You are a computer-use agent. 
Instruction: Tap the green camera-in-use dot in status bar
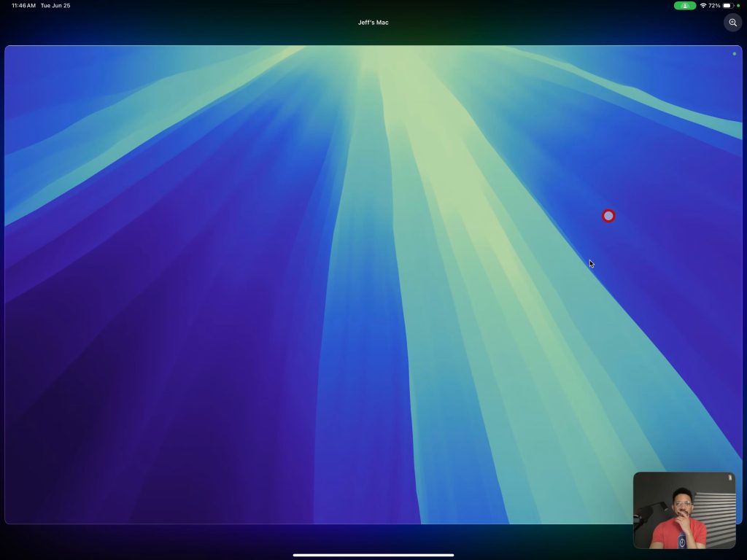(738, 6)
